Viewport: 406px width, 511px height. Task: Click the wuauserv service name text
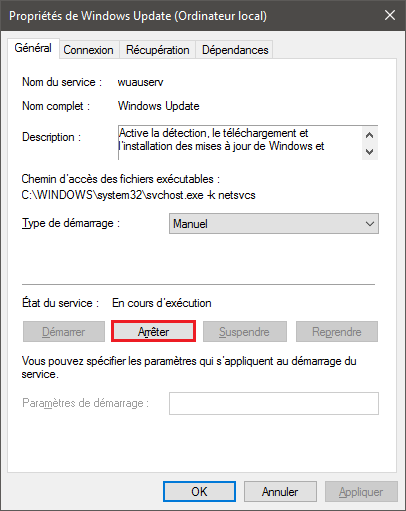[x=140, y=82]
